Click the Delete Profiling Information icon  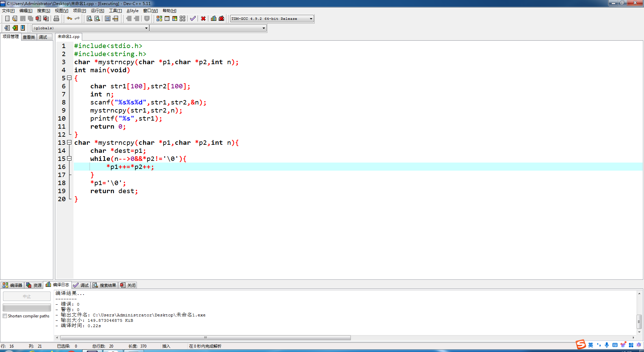click(x=221, y=18)
